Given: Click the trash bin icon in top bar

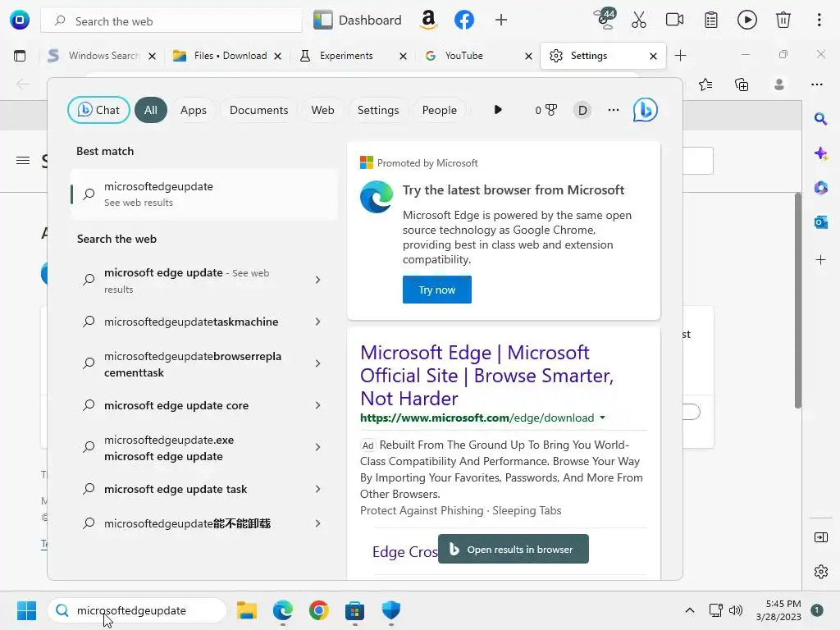Looking at the screenshot, I should pos(783,20).
